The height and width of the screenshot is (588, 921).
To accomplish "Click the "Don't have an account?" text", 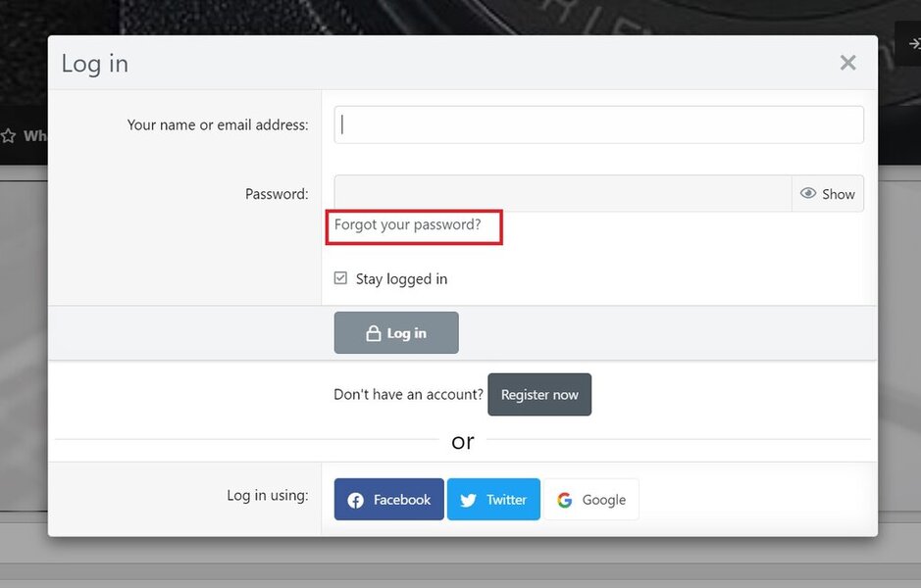I will coord(408,394).
